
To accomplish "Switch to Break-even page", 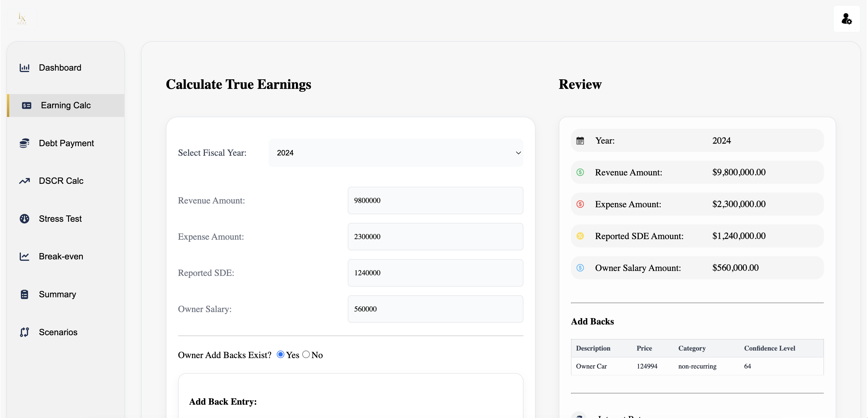I will [x=66, y=256].
